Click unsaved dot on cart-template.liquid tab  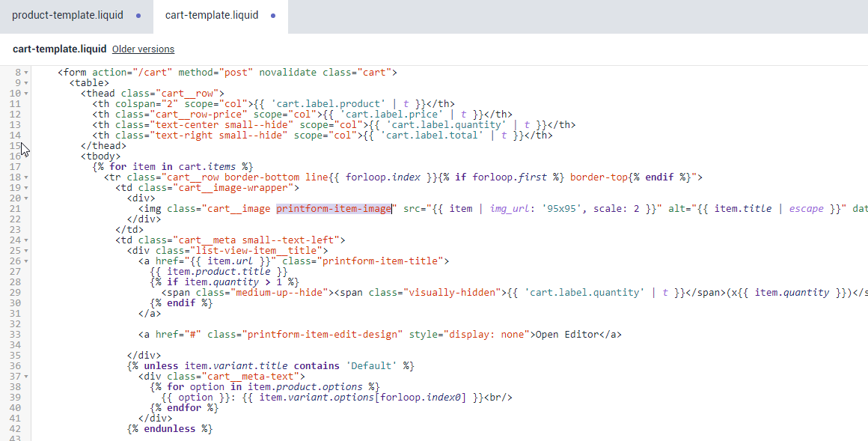pos(272,15)
